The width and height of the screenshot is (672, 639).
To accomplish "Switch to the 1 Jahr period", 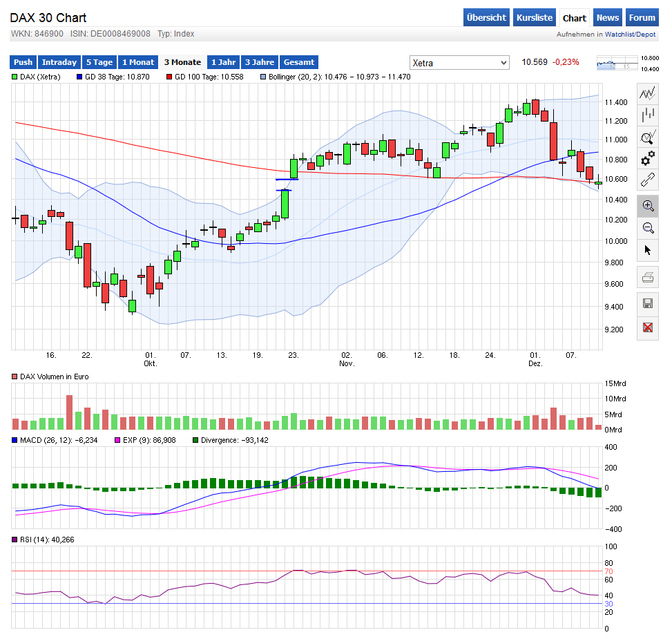I will coord(224,62).
